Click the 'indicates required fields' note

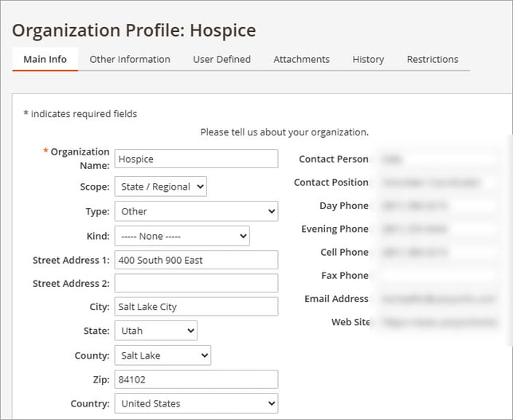click(80, 114)
